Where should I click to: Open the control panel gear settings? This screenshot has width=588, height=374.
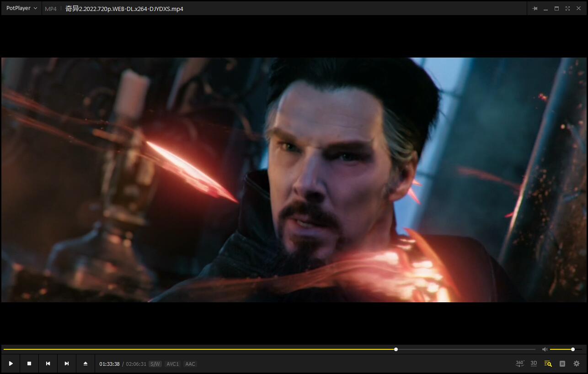tap(577, 364)
